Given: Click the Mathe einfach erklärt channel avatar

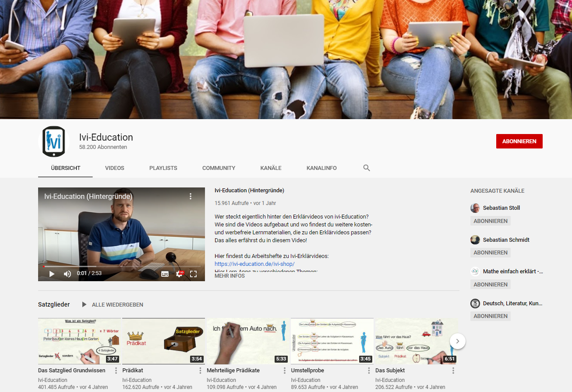Looking at the screenshot, I should tap(475, 271).
